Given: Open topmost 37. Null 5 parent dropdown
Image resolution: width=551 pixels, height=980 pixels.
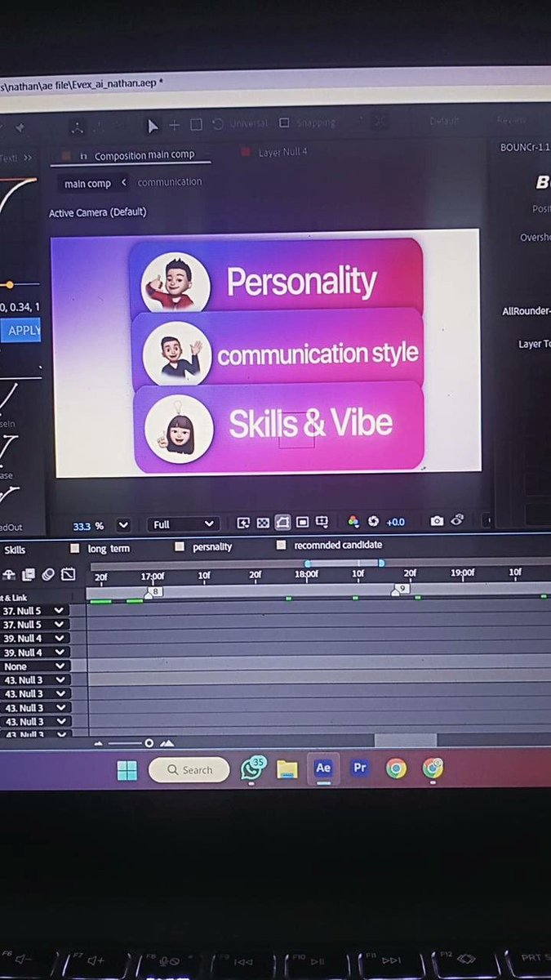Looking at the screenshot, I should pyautogui.click(x=35, y=610).
